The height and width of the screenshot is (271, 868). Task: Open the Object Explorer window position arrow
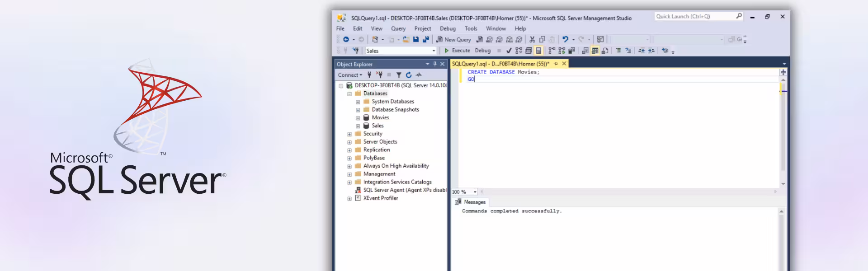428,64
